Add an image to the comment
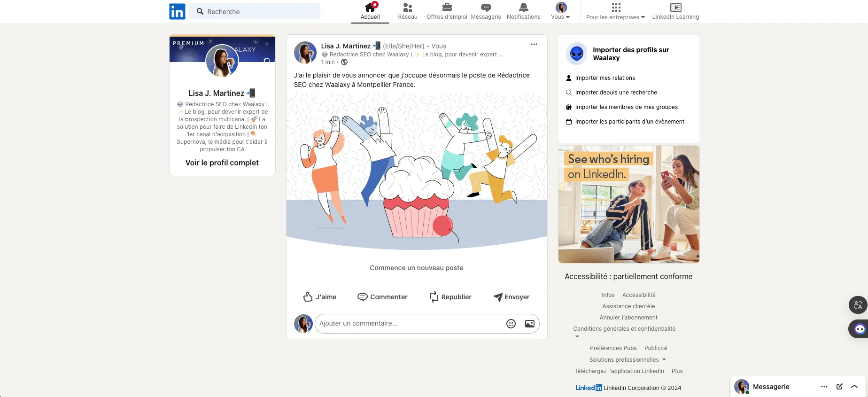 529,323
